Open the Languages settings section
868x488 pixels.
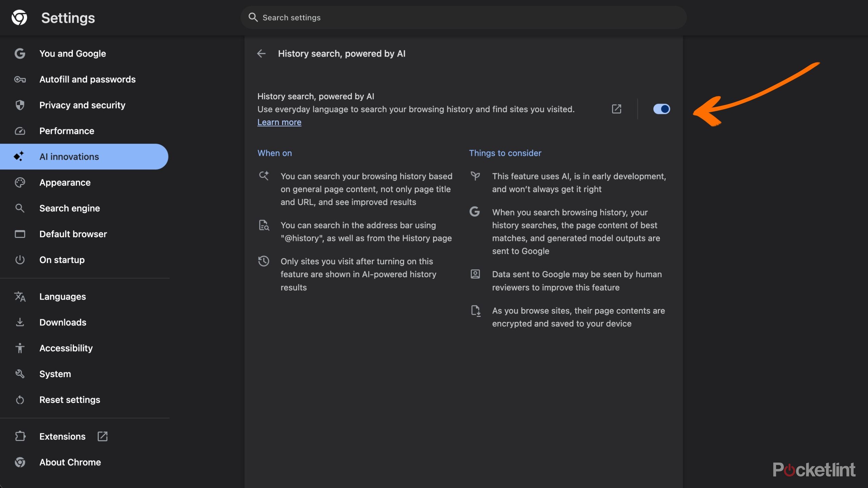[x=62, y=297]
